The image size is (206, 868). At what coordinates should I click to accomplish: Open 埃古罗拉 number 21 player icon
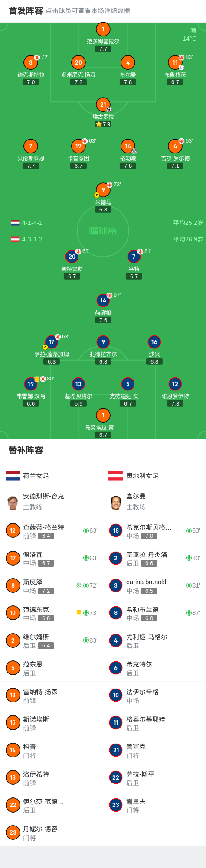[x=103, y=104]
